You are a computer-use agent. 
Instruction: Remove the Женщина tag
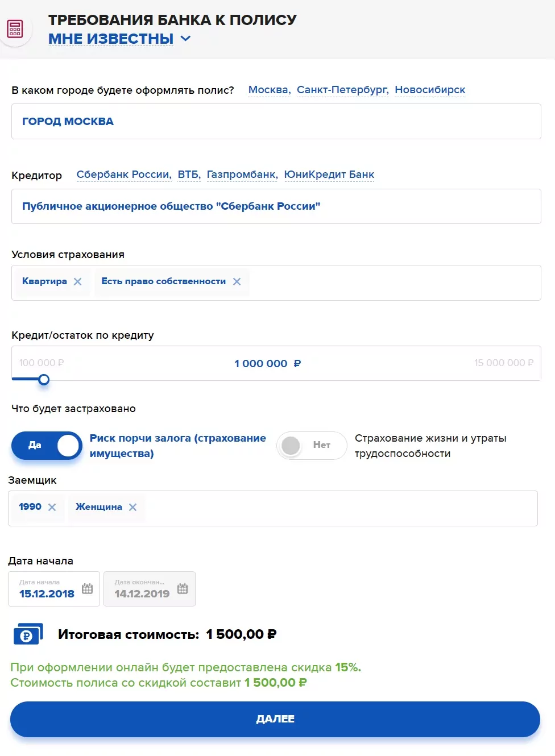[x=132, y=507]
